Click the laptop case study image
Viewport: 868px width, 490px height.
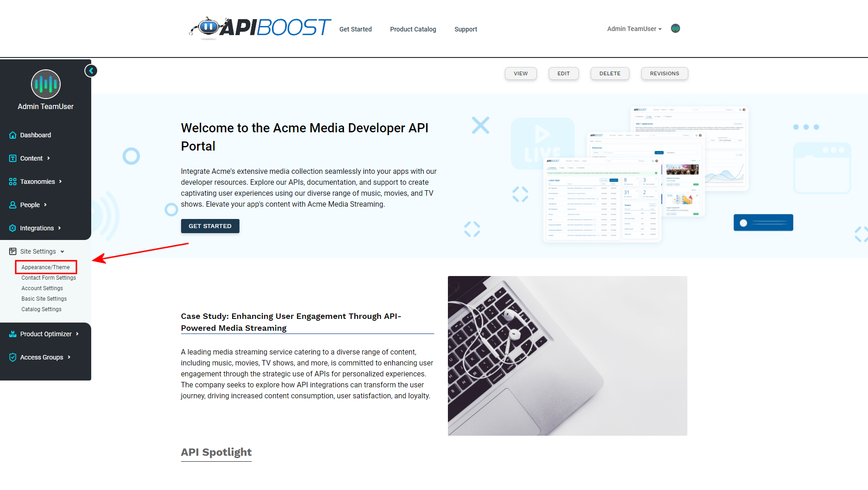click(x=567, y=356)
